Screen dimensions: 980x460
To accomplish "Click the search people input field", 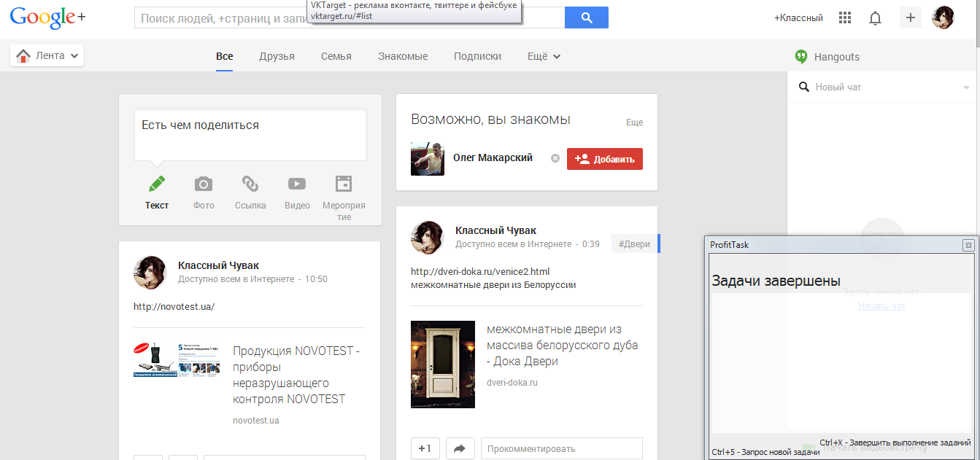I will (x=350, y=17).
